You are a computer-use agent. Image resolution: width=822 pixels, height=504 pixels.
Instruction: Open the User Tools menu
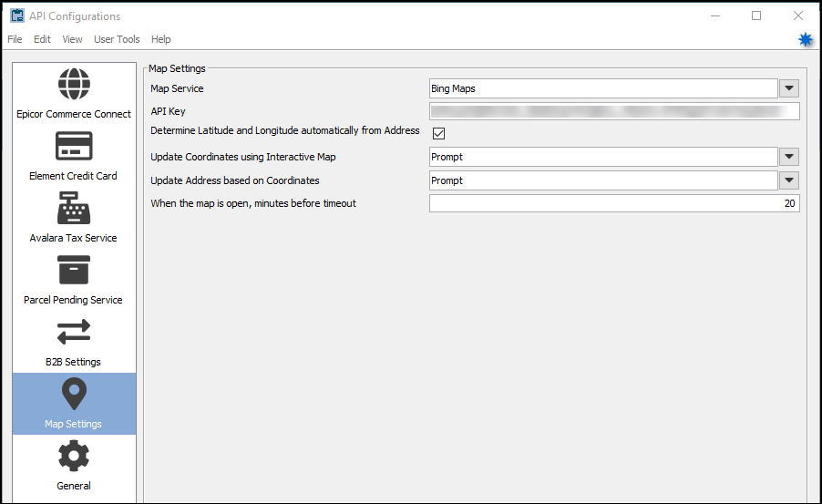(117, 39)
